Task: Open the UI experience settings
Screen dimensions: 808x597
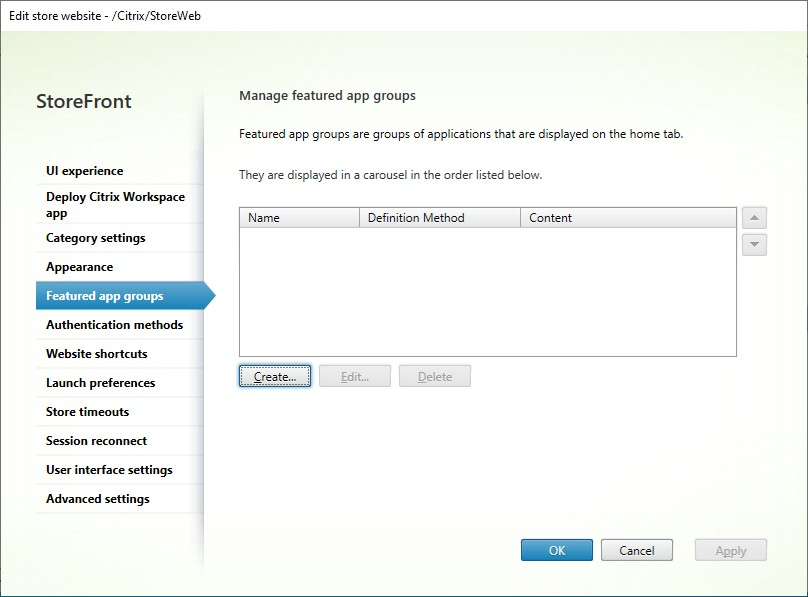Action: (84, 170)
